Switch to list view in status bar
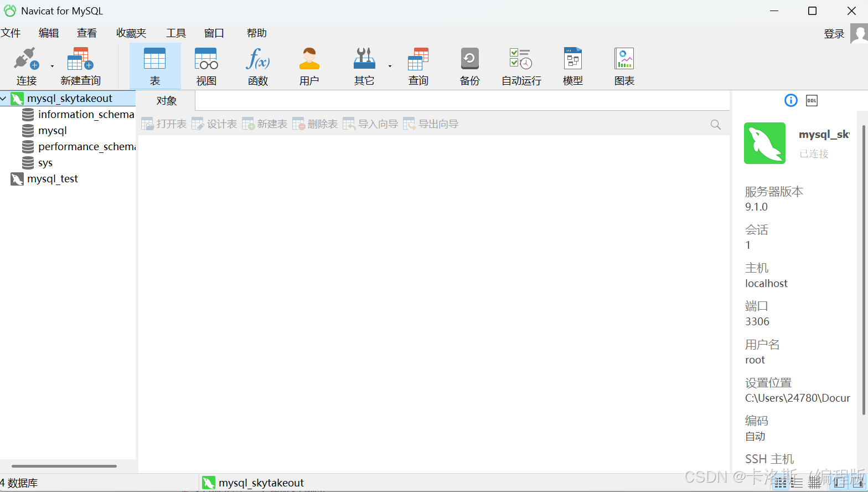 781,483
